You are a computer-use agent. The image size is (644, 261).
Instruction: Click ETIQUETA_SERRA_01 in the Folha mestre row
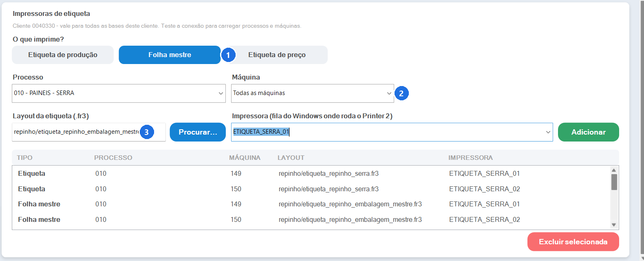click(484, 204)
